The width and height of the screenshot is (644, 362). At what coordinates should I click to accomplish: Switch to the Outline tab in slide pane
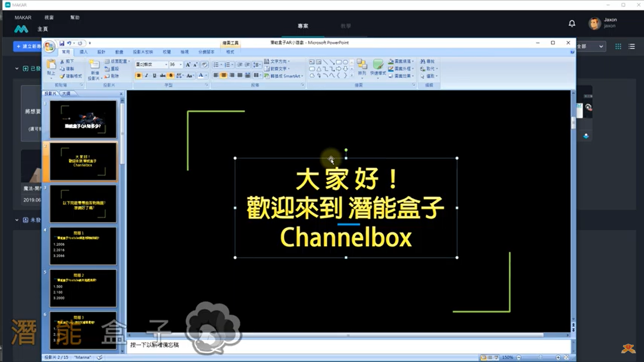(x=66, y=94)
